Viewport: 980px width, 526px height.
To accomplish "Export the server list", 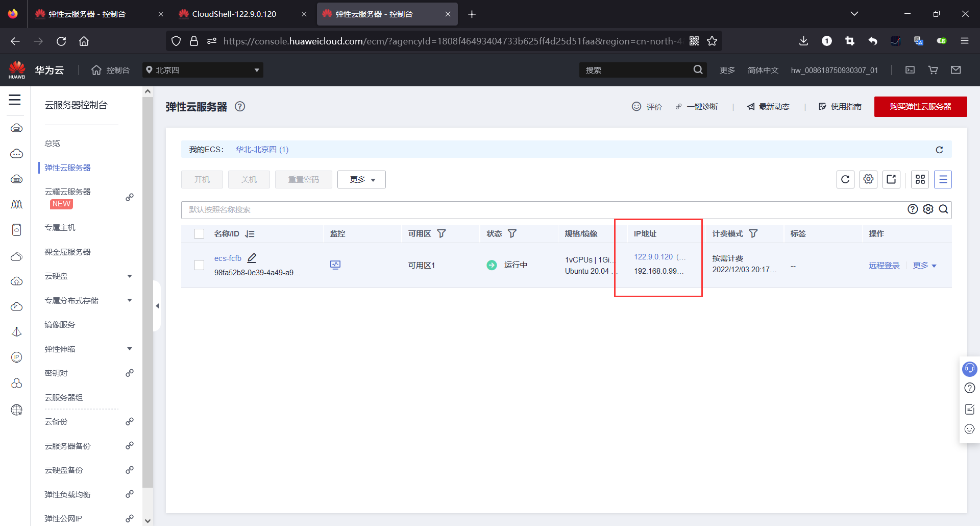I will click(891, 179).
